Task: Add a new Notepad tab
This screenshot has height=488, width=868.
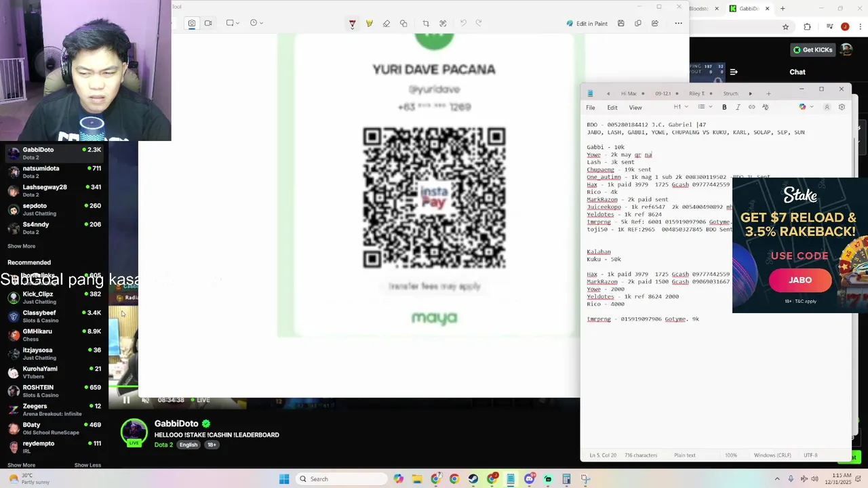Action: pyautogui.click(x=768, y=94)
